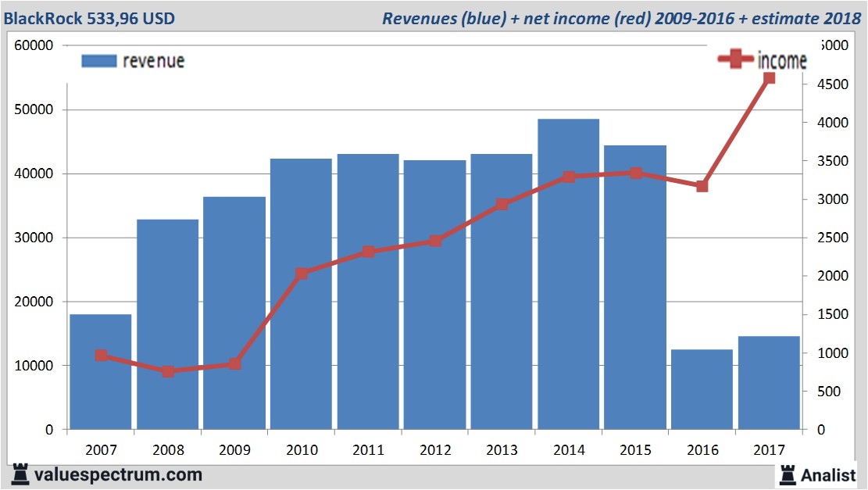Image resolution: width=868 pixels, height=490 pixels.
Task: Select the 2015 year label
Action: [x=635, y=449]
